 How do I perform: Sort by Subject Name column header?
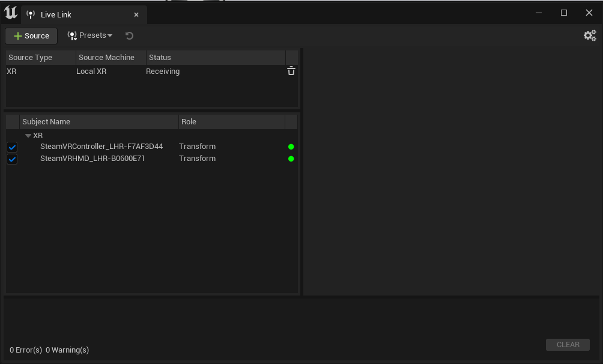(x=46, y=122)
